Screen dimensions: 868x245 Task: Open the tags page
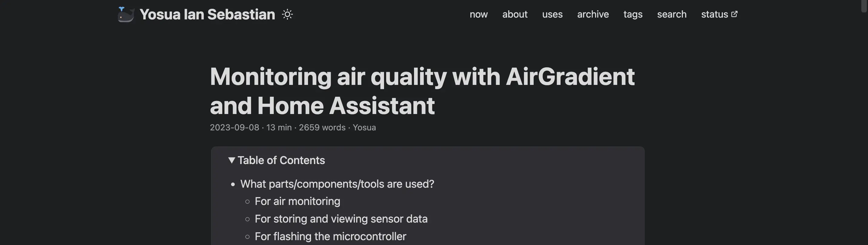coord(632,15)
